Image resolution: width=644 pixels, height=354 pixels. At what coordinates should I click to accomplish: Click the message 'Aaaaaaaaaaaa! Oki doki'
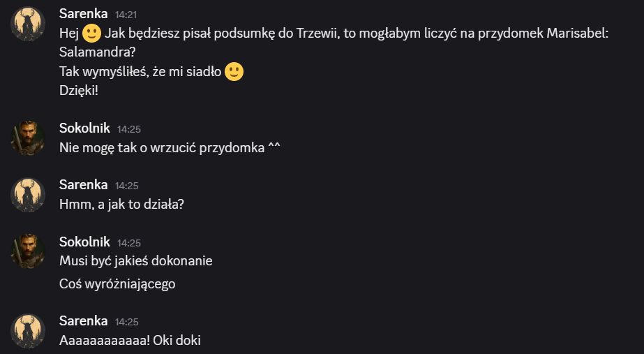[130, 341]
